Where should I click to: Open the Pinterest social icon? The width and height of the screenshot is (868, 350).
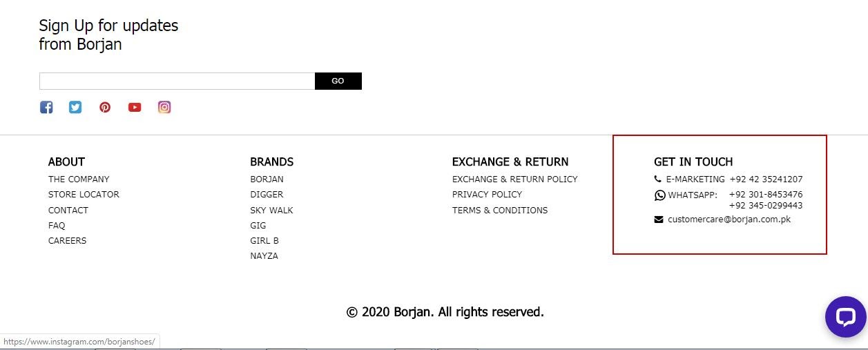[105, 107]
